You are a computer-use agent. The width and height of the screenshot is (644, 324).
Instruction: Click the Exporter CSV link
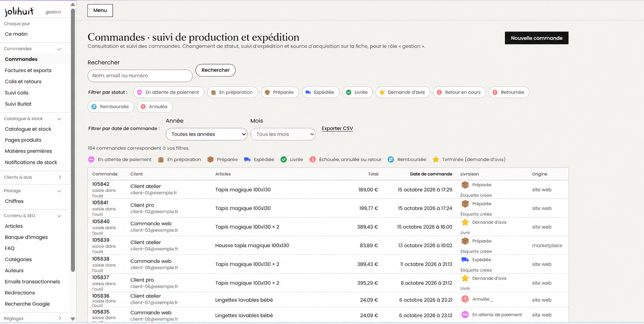(337, 128)
